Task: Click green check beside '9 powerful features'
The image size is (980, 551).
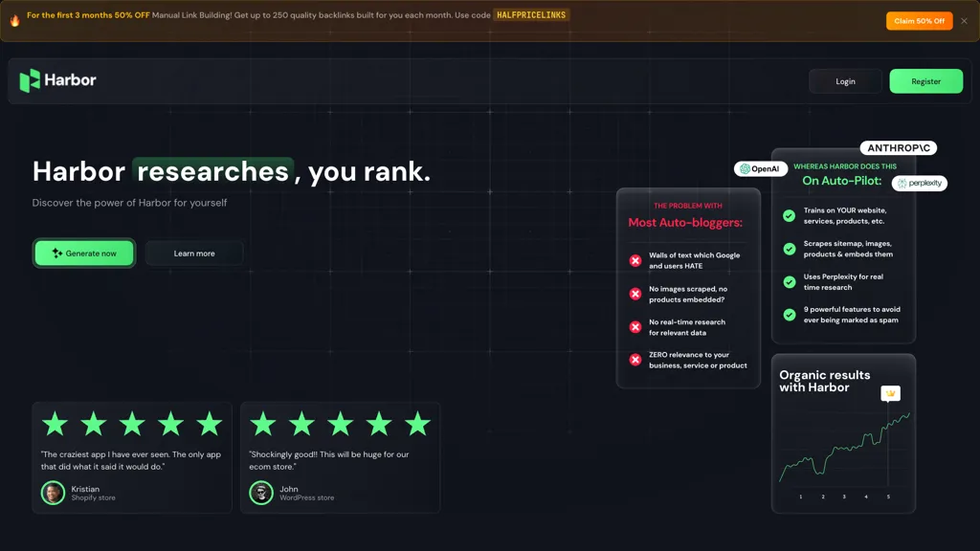Action: click(790, 314)
